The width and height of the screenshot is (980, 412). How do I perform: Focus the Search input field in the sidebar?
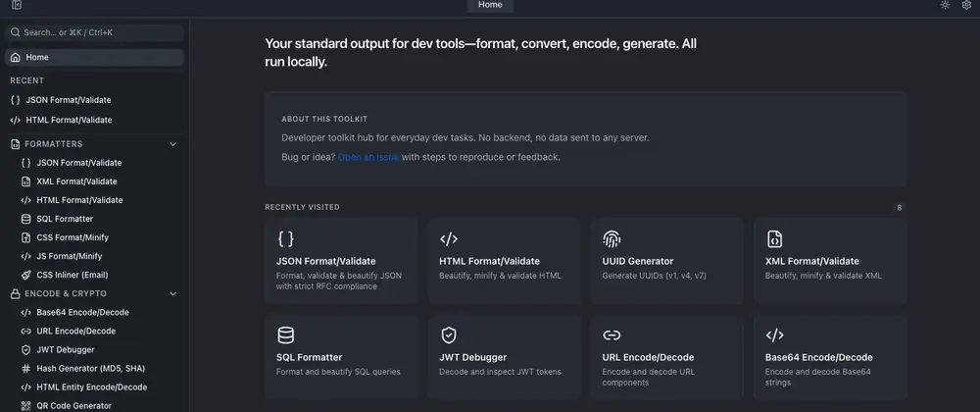[94, 32]
